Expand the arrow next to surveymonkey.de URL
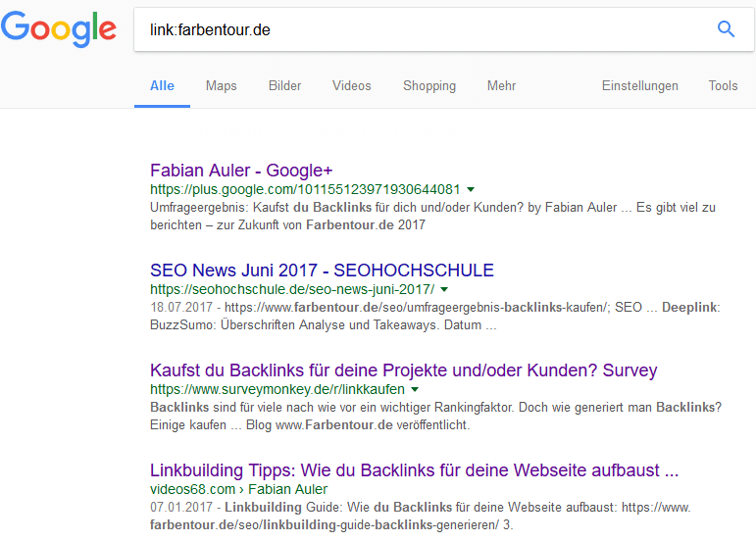The width and height of the screenshot is (756, 542). (415, 389)
